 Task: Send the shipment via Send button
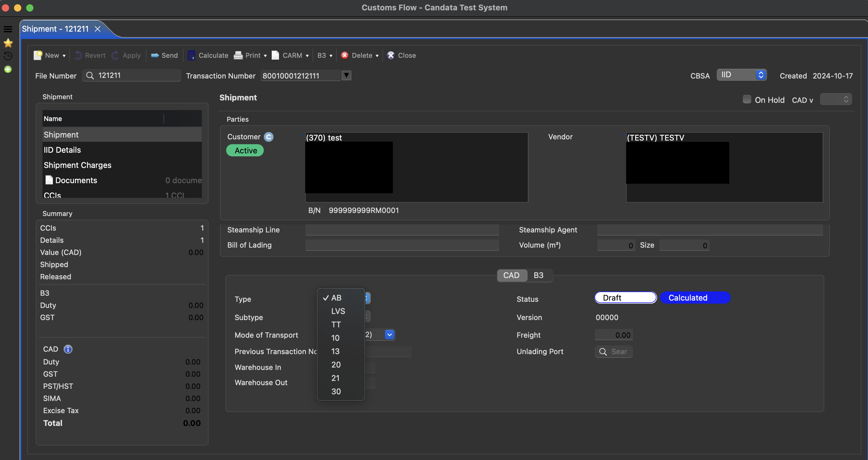coord(164,55)
